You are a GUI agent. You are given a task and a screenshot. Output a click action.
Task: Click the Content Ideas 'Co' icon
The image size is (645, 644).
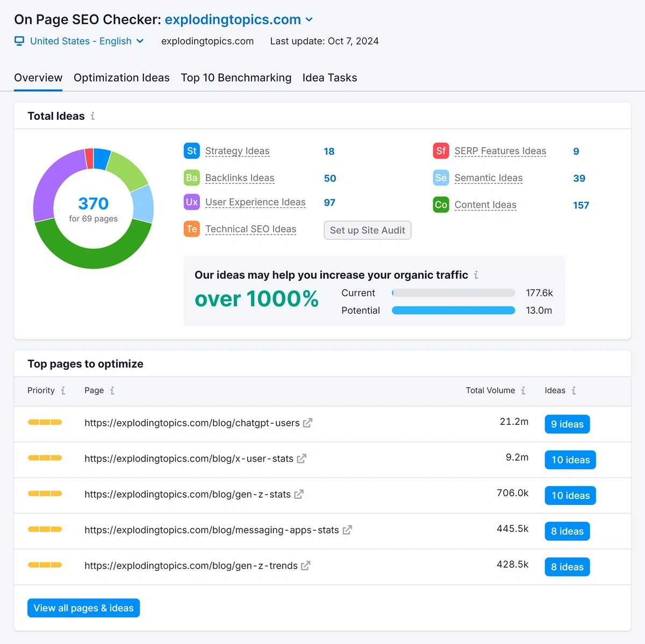(441, 205)
